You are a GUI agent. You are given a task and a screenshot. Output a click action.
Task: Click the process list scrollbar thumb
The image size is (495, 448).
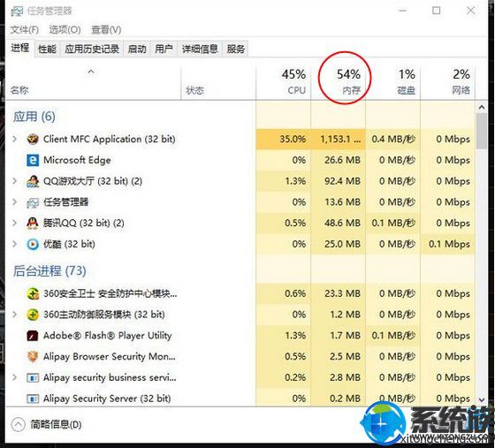482,131
